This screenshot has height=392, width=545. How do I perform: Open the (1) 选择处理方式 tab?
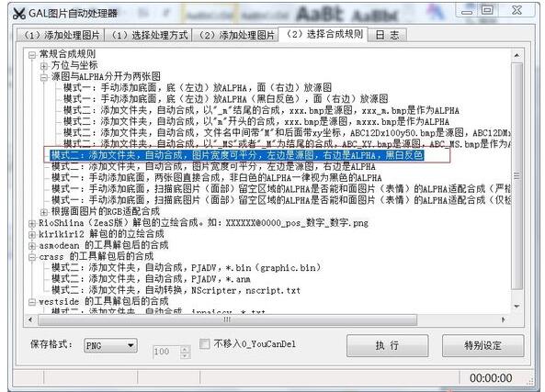click(x=148, y=35)
